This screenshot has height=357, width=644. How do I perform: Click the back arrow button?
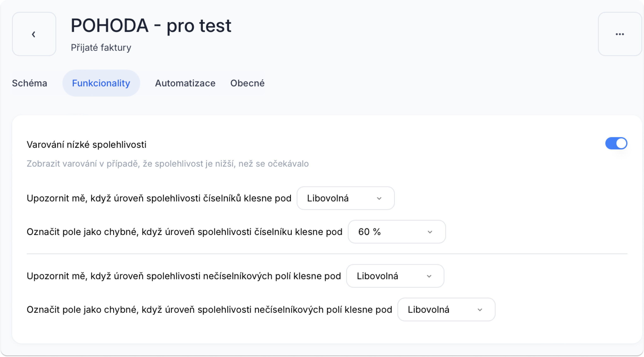pos(34,34)
